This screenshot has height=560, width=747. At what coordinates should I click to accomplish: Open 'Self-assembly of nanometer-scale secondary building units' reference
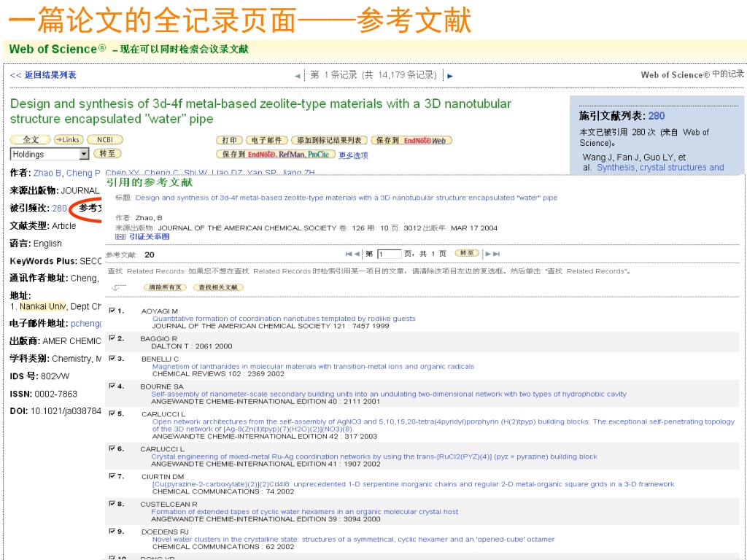click(x=389, y=394)
